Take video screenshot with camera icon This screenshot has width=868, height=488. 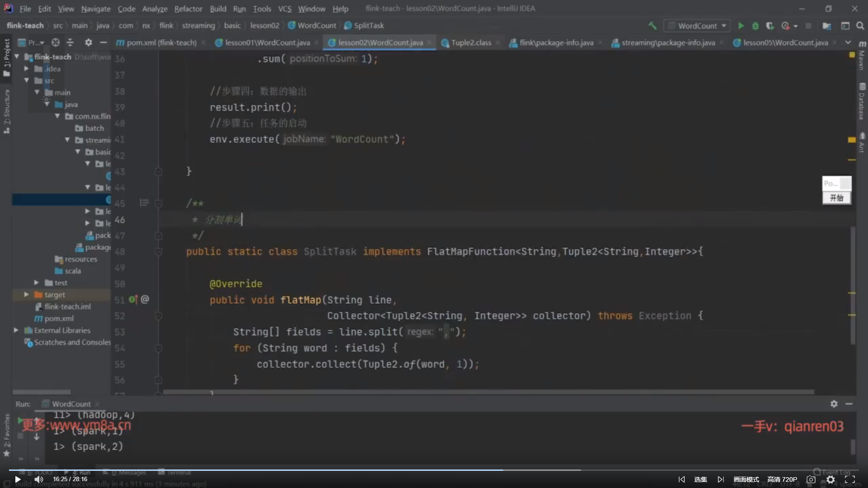(811, 479)
